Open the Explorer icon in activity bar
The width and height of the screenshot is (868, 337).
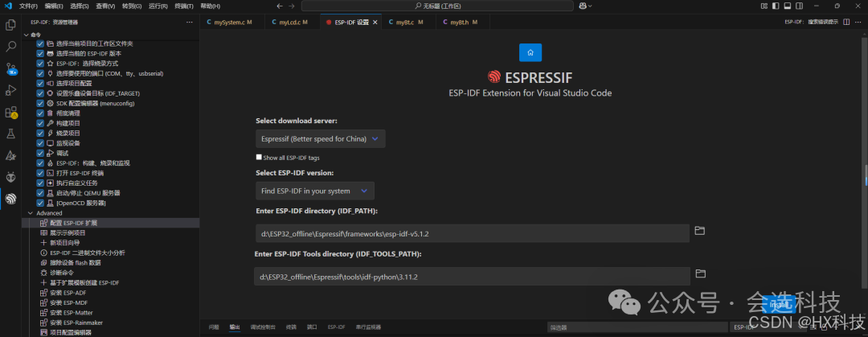pos(10,25)
